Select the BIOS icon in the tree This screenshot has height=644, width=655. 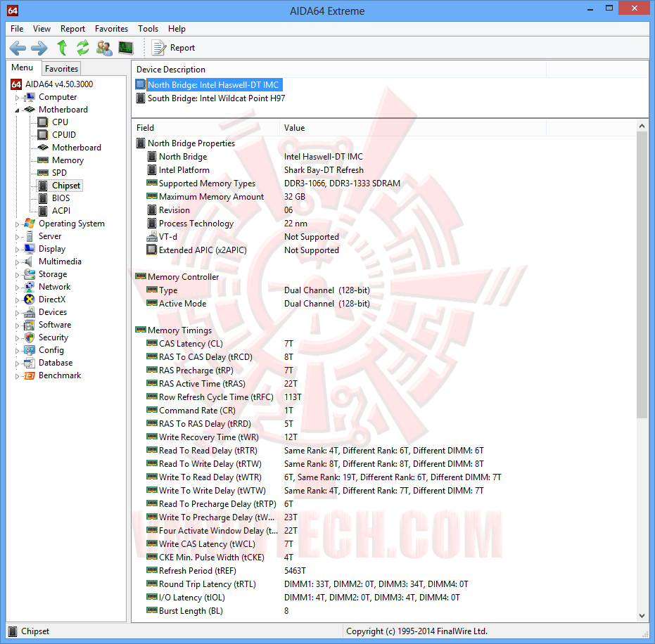point(43,198)
